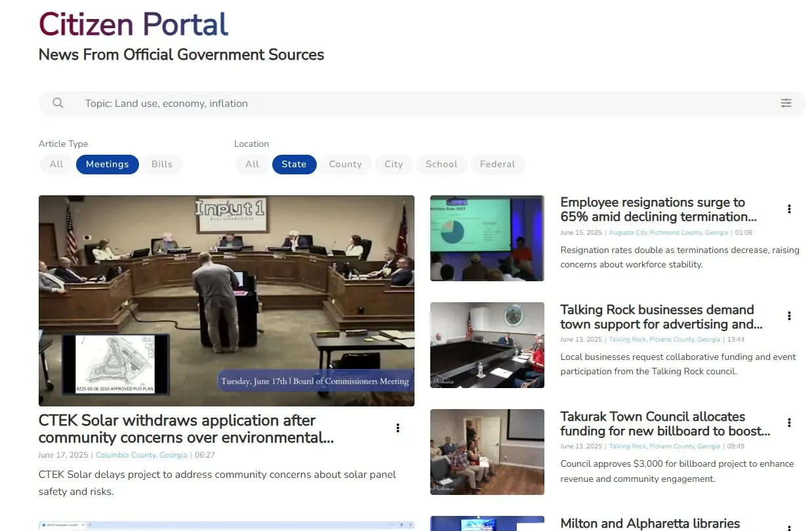Select the School location filter
This screenshot has width=812, height=531.
coord(441,165)
